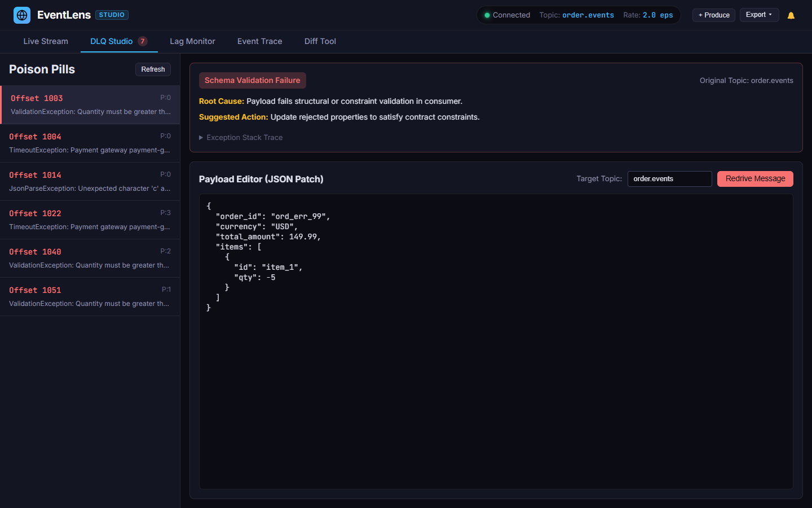
Task: Click the P:2 partition label on Offset 1040
Action: (x=165, y=251)
